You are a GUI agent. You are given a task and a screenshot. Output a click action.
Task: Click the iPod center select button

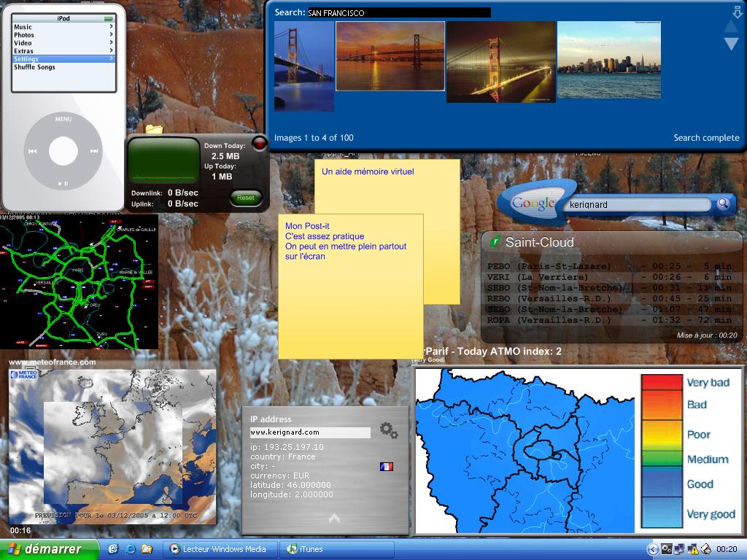63,151
